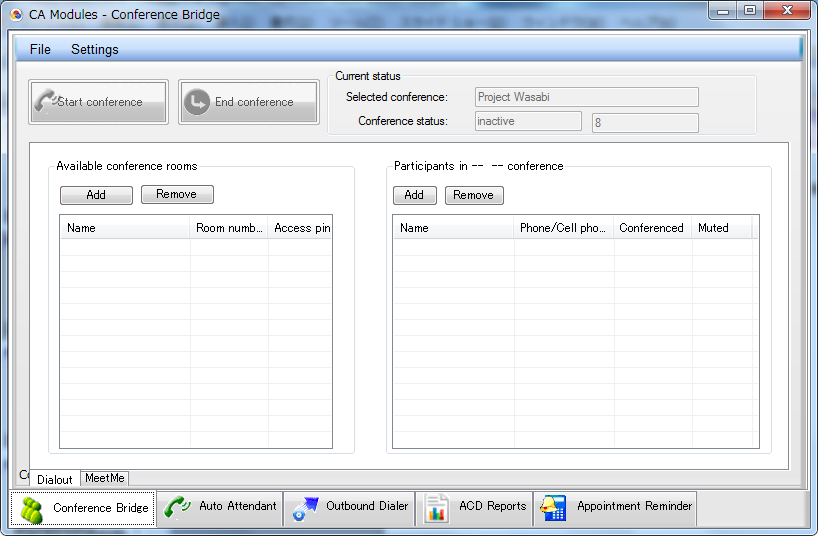Click the End conference clock icon
Image resolution: width=818 pixels, height=536 pixels.
[197, 102]
